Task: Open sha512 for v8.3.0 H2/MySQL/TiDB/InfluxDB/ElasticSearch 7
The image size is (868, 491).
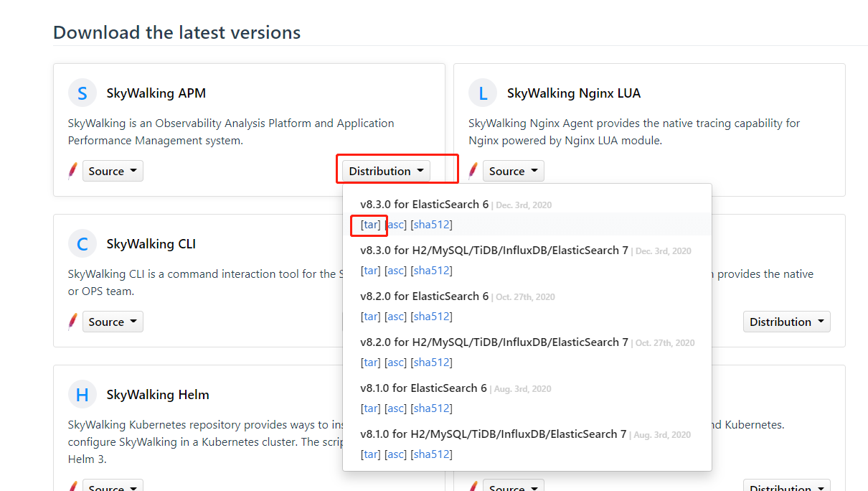Action: [x=431, y=271]
